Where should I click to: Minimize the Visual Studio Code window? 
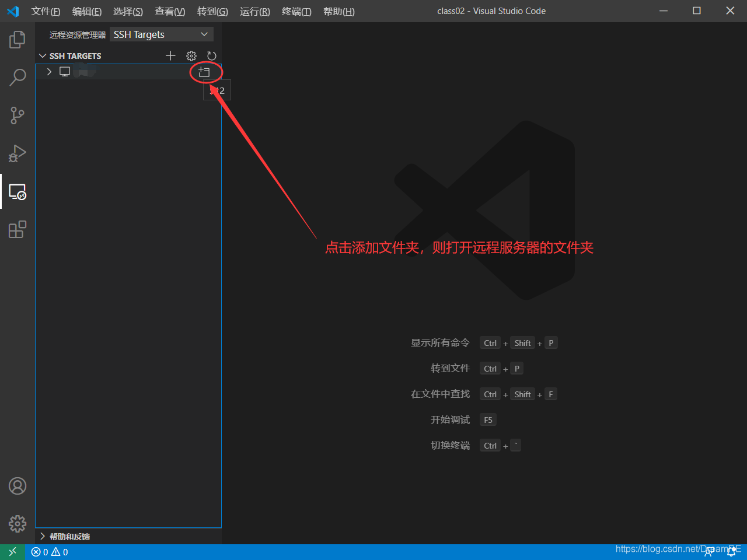[x=664, y=11]
